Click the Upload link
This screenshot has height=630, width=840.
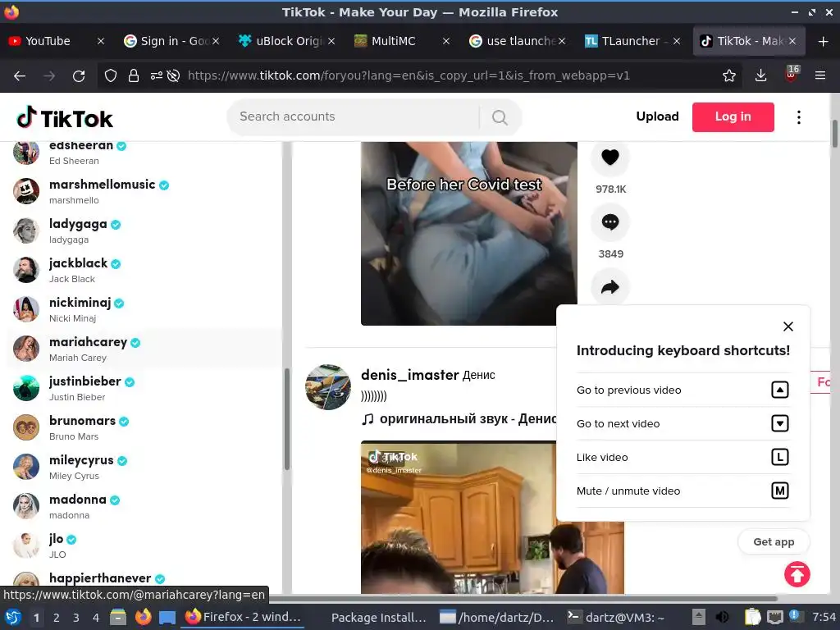(657, 116)
